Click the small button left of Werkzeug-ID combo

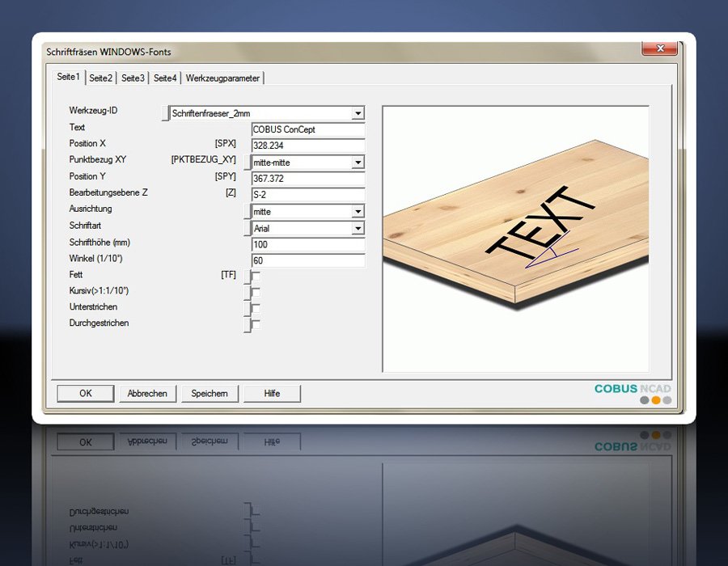pos(165,114)
